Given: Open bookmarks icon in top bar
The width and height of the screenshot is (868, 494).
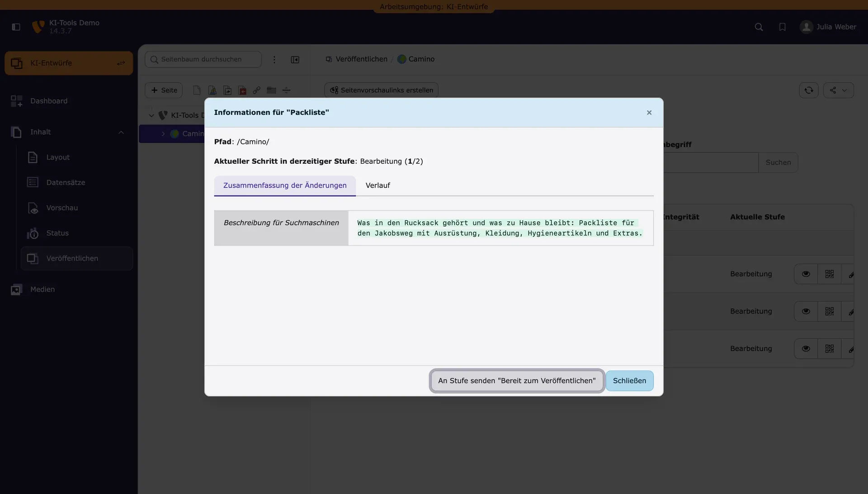Looking at the screenshot, I should 783,27.
